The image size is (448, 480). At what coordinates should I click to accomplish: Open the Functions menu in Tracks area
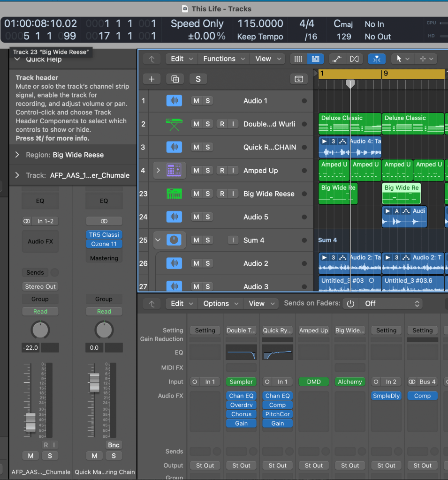tap(224, 59)
